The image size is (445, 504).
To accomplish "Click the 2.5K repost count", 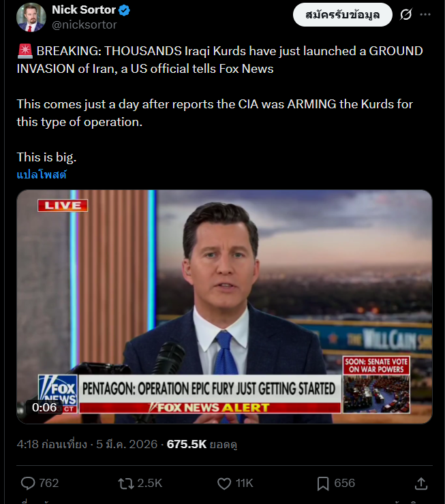I will click(150, 484).
